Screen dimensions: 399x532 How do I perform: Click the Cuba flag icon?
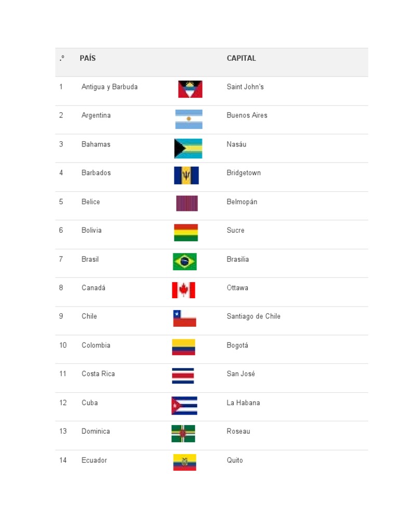(184, 405)
